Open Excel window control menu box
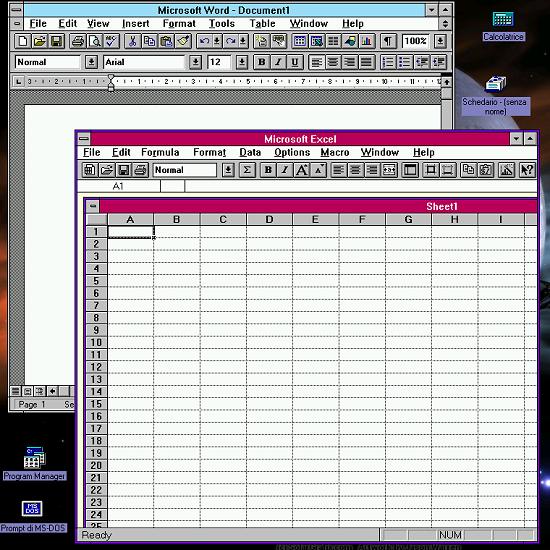This screenshot has height=550, width=550. click(84, 139)
